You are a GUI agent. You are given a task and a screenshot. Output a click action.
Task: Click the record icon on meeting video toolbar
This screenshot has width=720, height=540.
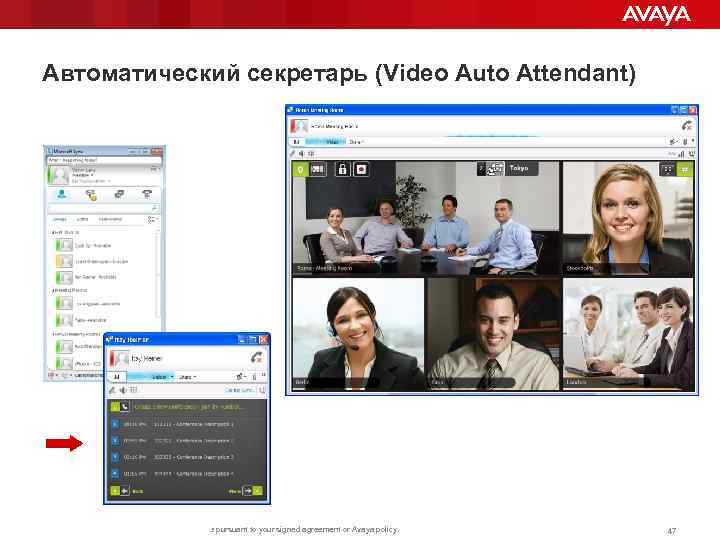point(361,169)
